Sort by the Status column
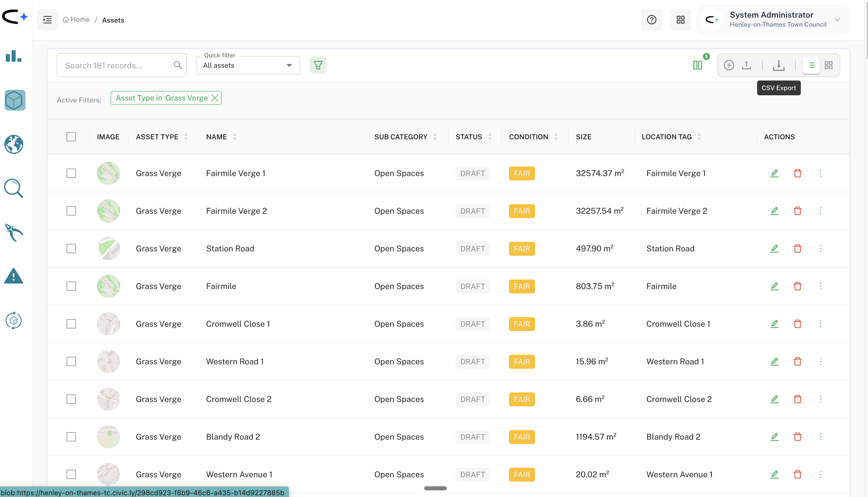868x497 pixels. 490,136
